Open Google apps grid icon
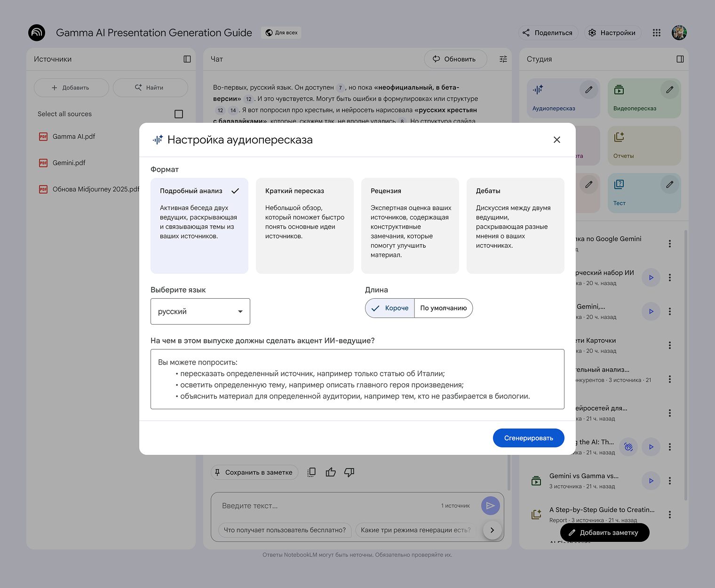The height and width of the screenshot is (588, 715). click(657, 32)
